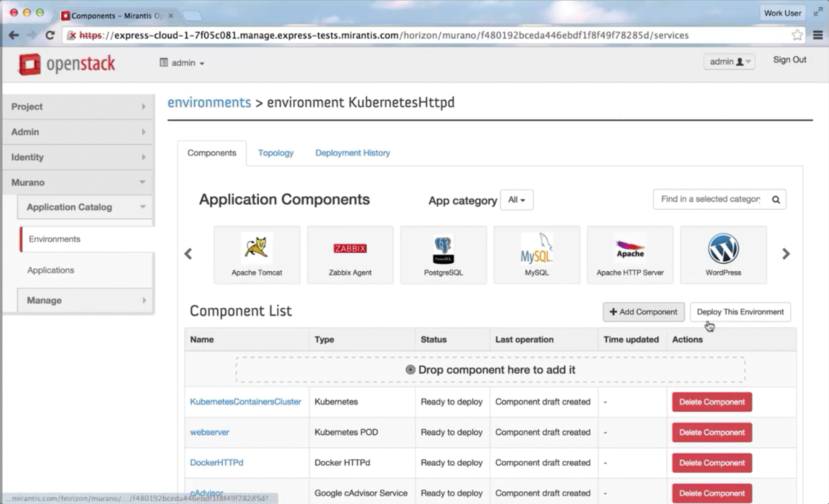Click the Add Component button
The image size is (829, 504).
click(643, 311)
